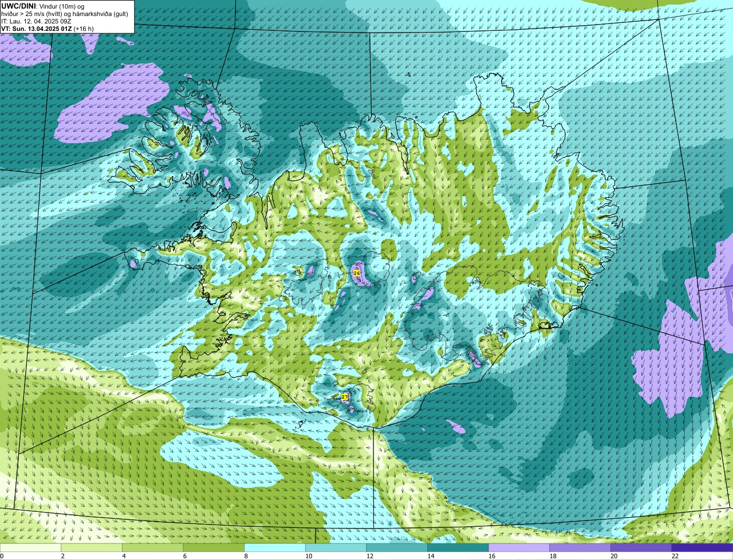Select the olive swatch between 6 and 8

click(214, 548)
